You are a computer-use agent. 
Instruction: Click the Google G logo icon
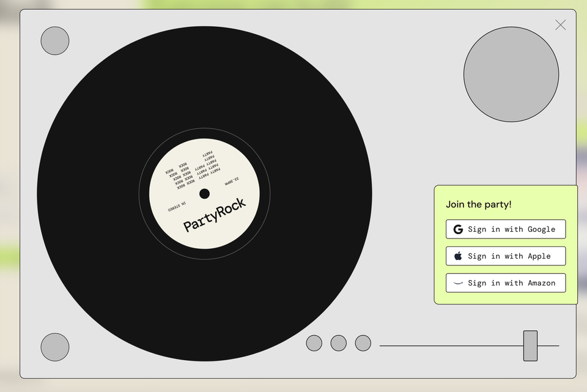pyautogui.click(x=458, y=229)
